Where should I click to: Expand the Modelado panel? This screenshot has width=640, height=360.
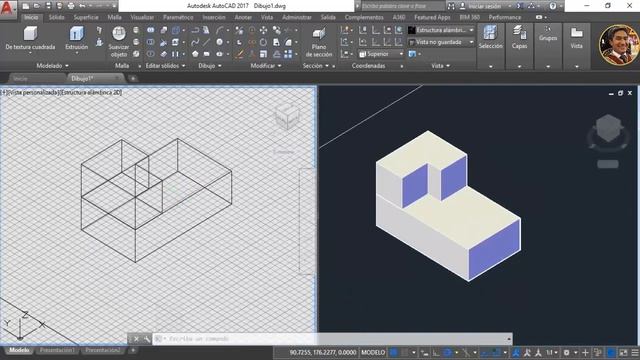pyautogui.click(x=53, y=66)
